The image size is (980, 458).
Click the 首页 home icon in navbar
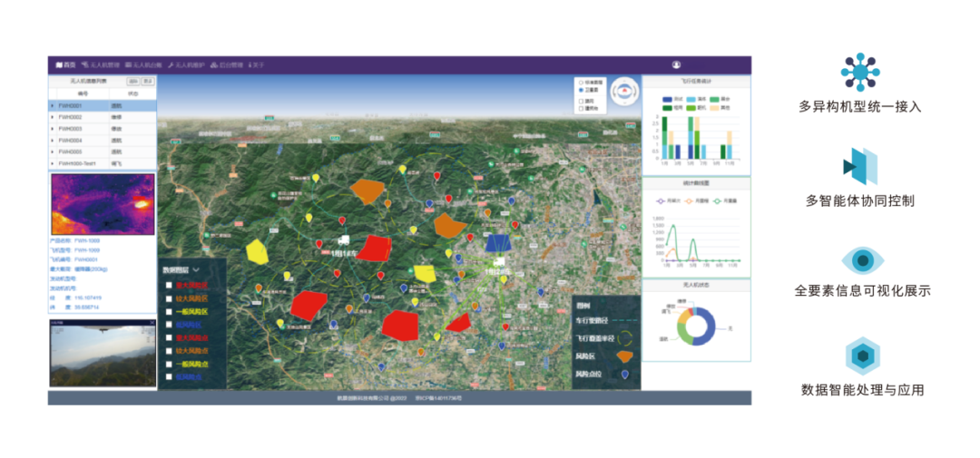coord(65,65)
